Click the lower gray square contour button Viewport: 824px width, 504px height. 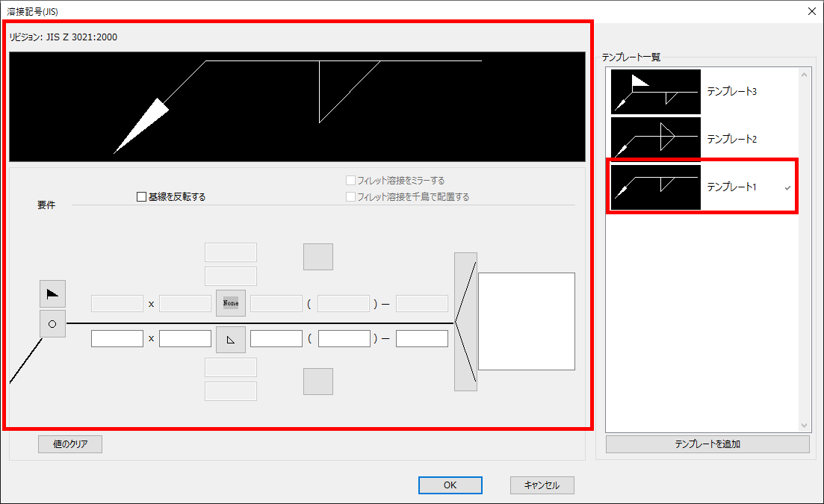(317, 381)
